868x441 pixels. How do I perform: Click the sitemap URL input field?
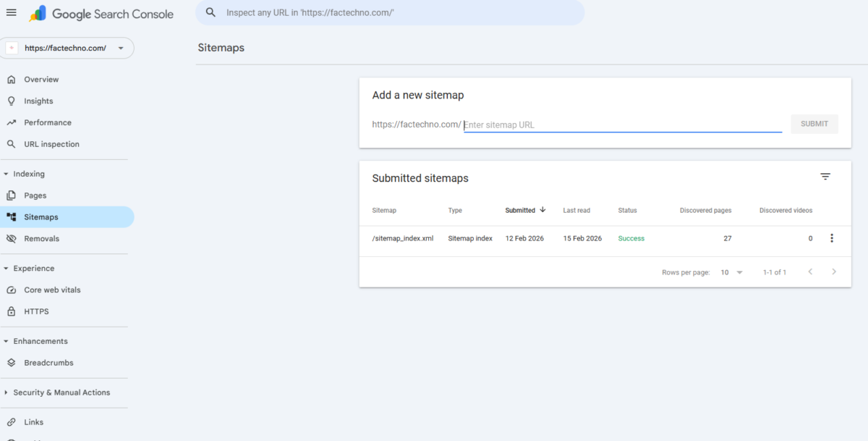coord(622,124)
